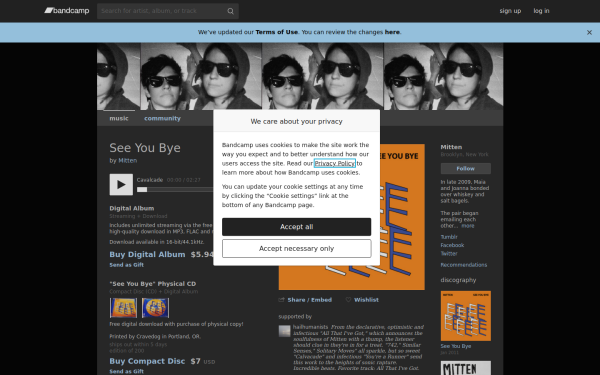Click the Bandcamp logo
This screenshot has width=600, height=375.
pos(67,11)
